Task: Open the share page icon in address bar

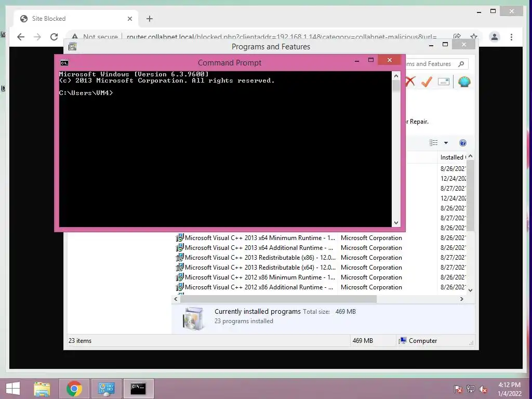Action: [x=457, y=37]
